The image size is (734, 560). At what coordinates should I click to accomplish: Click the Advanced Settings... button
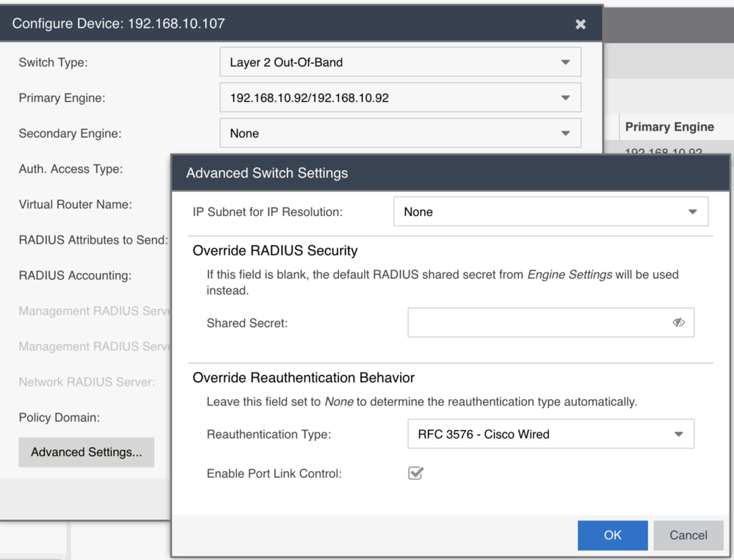pos(86,452)
